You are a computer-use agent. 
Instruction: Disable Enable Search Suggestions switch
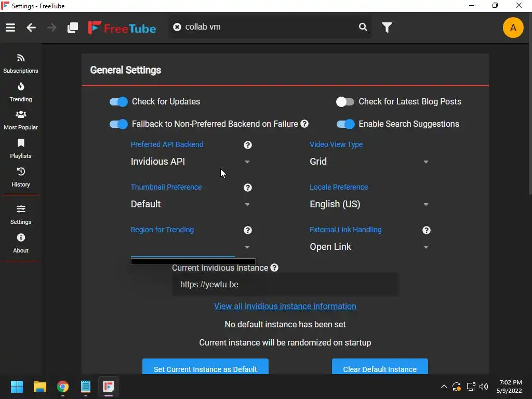tap(345, 124)
